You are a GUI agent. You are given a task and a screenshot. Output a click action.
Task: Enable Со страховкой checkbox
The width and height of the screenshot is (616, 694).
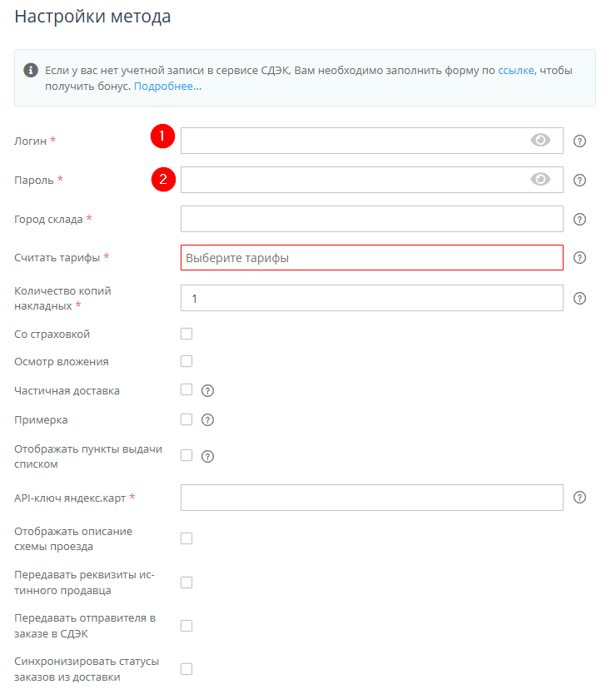186,334
